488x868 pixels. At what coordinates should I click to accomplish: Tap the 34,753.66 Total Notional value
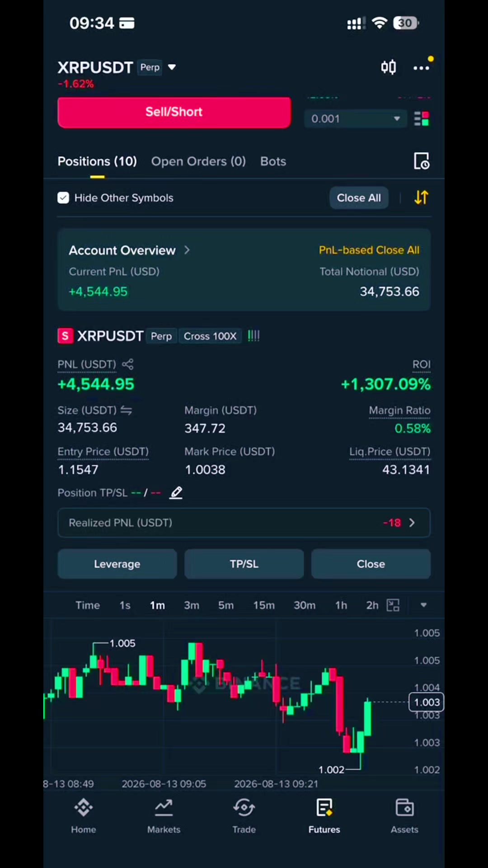(389, 292)
